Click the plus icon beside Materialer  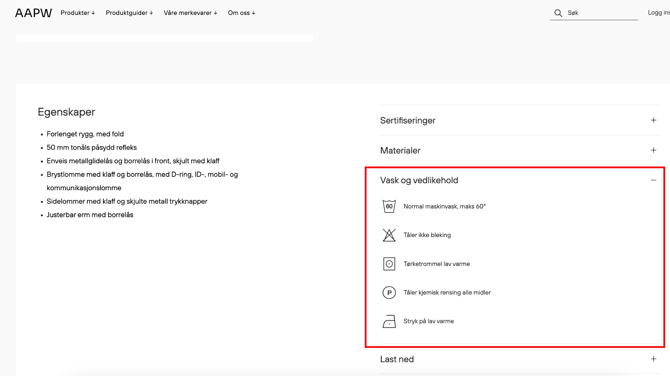(x=653, y=150)
